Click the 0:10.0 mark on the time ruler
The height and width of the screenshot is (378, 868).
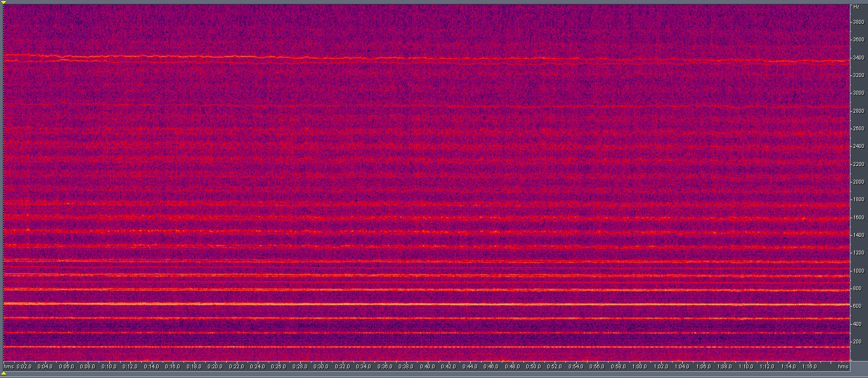(109, 367)
